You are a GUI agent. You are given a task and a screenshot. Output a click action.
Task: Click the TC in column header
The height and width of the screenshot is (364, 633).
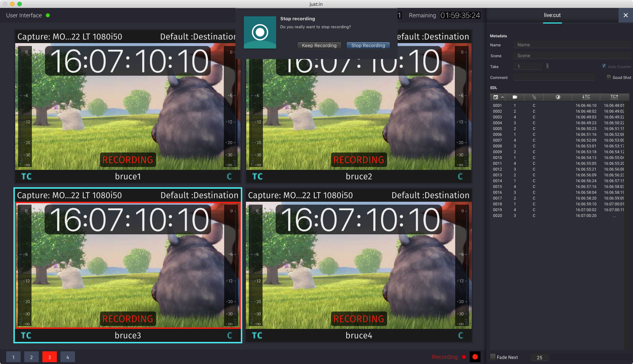point(586,97)
